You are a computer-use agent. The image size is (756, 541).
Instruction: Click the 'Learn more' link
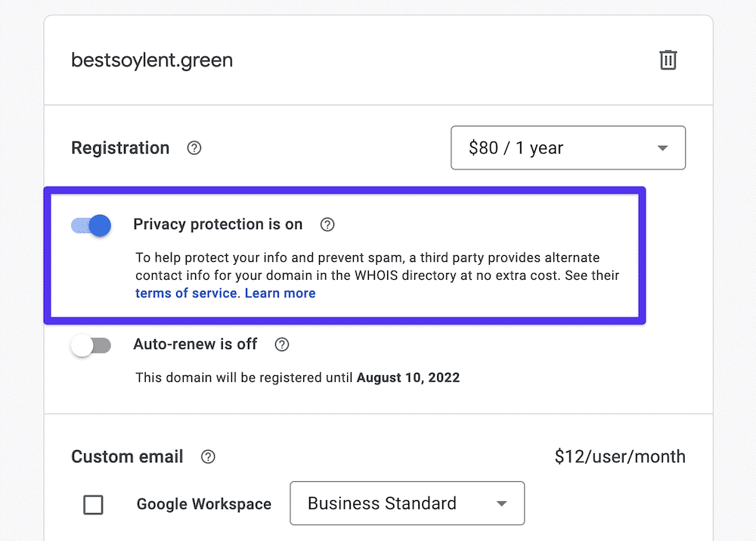pyautogui.click(x=280, y=293)
